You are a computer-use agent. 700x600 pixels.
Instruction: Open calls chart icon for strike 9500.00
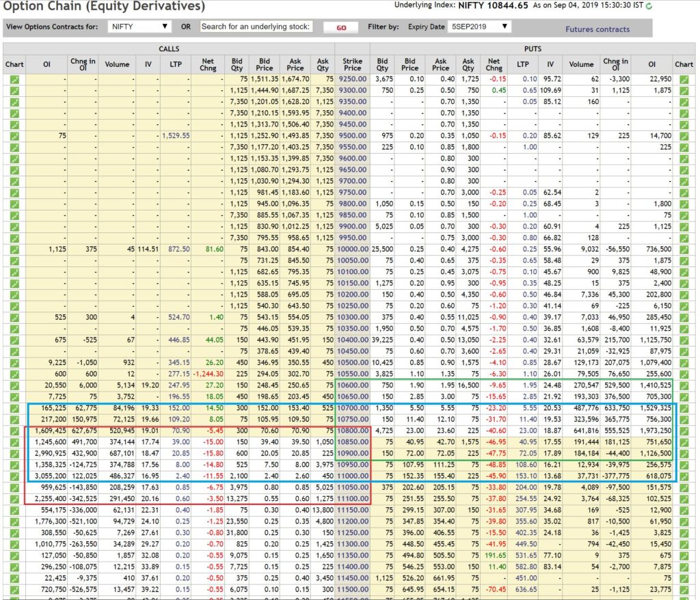[14, 136]
